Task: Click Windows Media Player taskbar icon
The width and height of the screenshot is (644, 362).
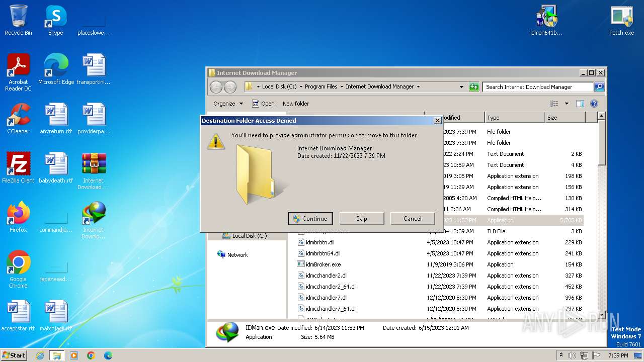Action: (74, 355)
